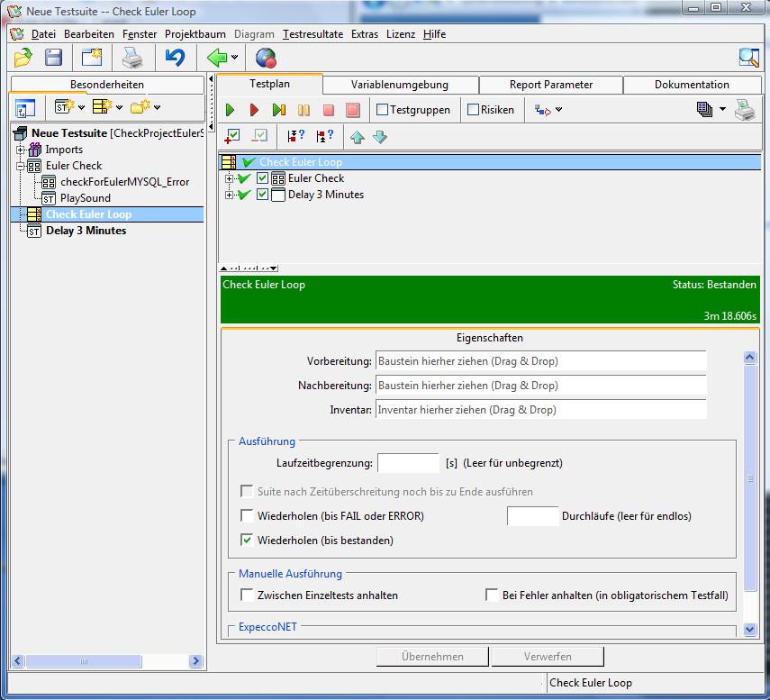Click the Laufzeitbegrenzung input field
Image resolution: width=770 pixels, height=700 pixels.
(x=408, y=463)
